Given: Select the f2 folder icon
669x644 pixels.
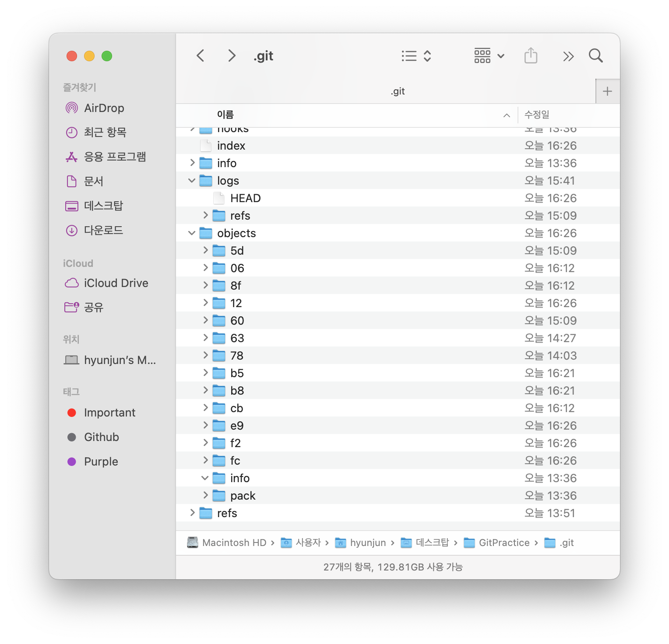Looking at the screenshot, I should pos(219,443).
